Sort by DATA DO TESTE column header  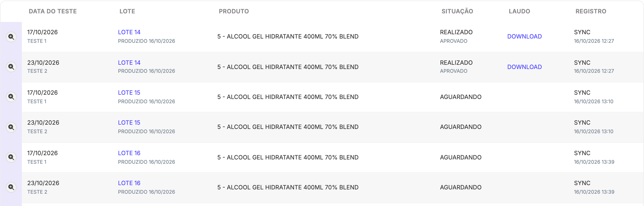pyautogui.click(x=53, y=11)
